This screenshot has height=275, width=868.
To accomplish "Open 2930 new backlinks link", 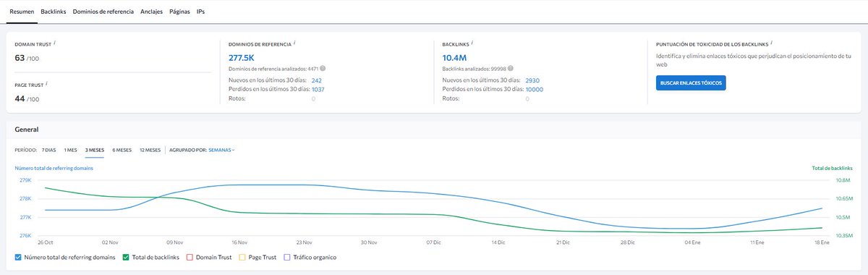I will (x=532, y=80).
